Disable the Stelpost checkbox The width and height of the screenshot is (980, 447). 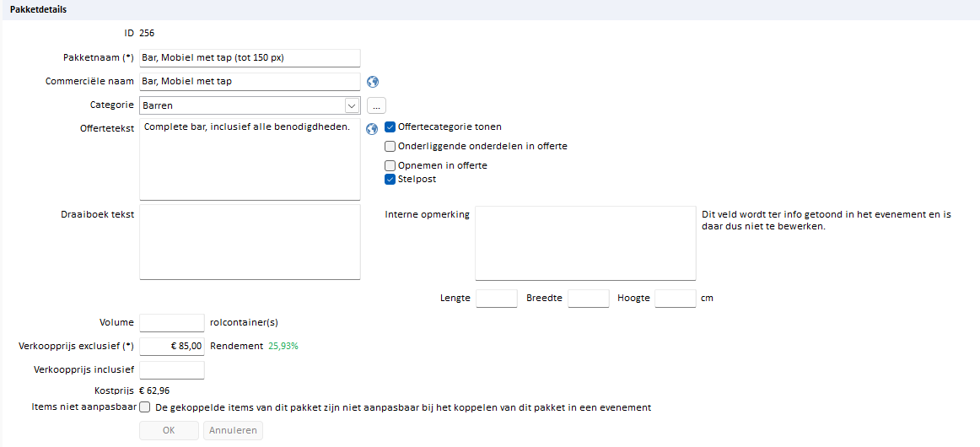(390, 179)
